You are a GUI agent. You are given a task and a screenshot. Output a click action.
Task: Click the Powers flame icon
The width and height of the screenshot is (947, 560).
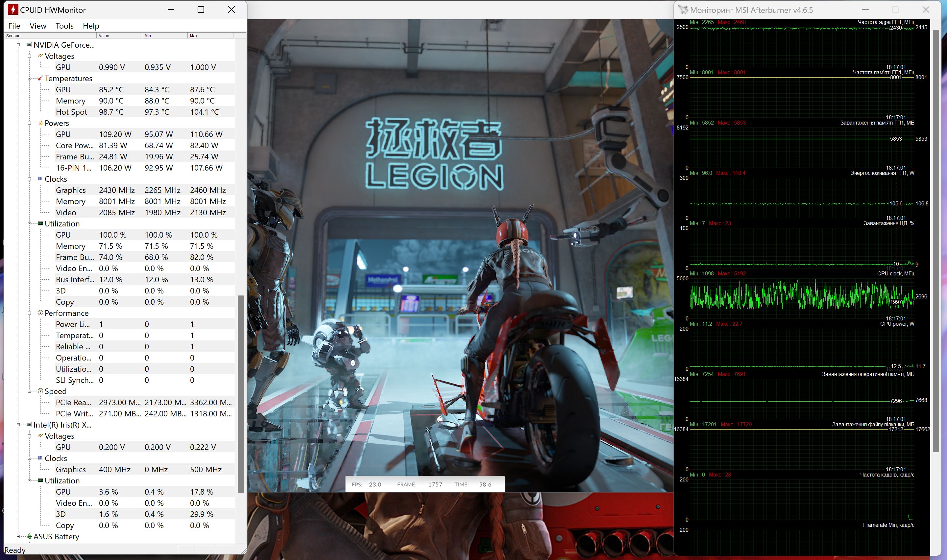tap(40, 123)
